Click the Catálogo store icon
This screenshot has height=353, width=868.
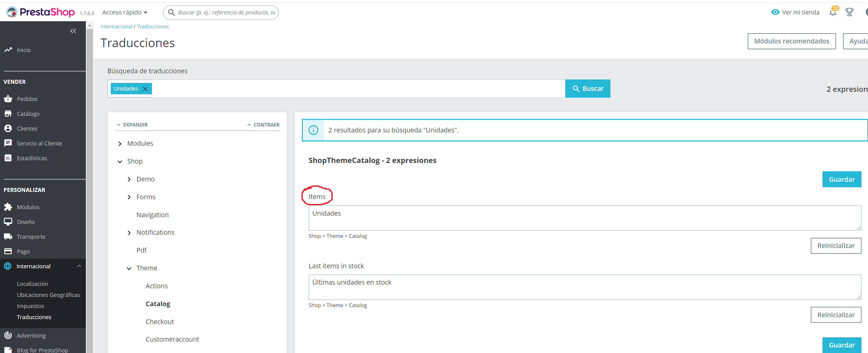(8, 114)
